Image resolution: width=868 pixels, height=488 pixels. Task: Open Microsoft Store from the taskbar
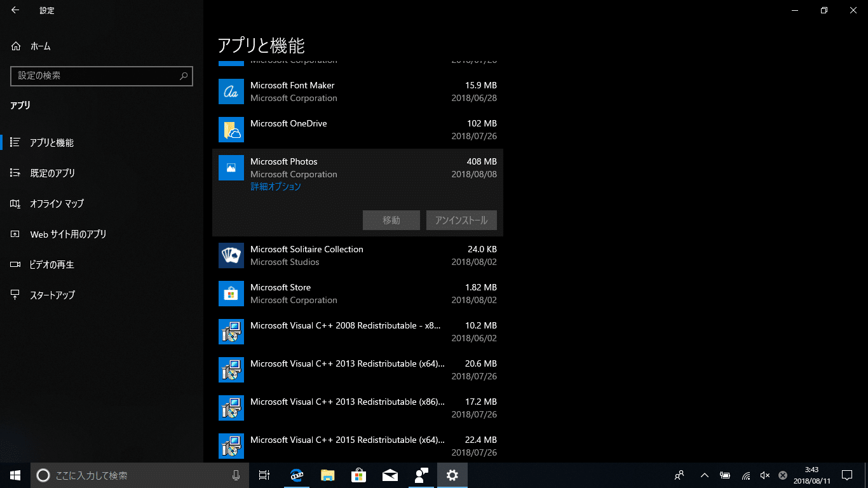tap(359, 475)
